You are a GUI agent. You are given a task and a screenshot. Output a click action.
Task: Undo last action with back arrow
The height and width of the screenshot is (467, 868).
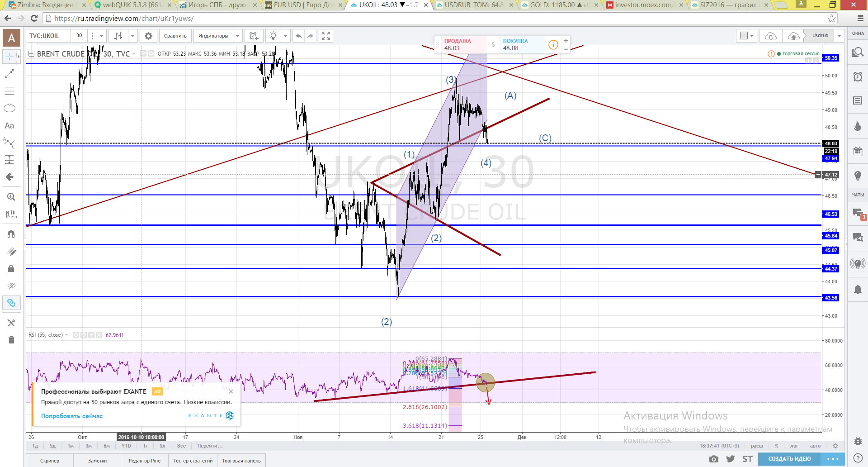click(298, 36)
